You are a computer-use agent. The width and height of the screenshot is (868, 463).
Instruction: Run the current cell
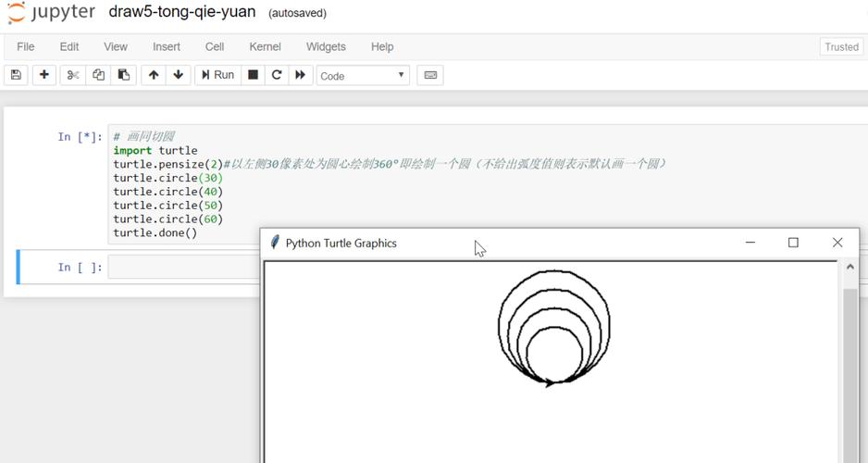217,75
